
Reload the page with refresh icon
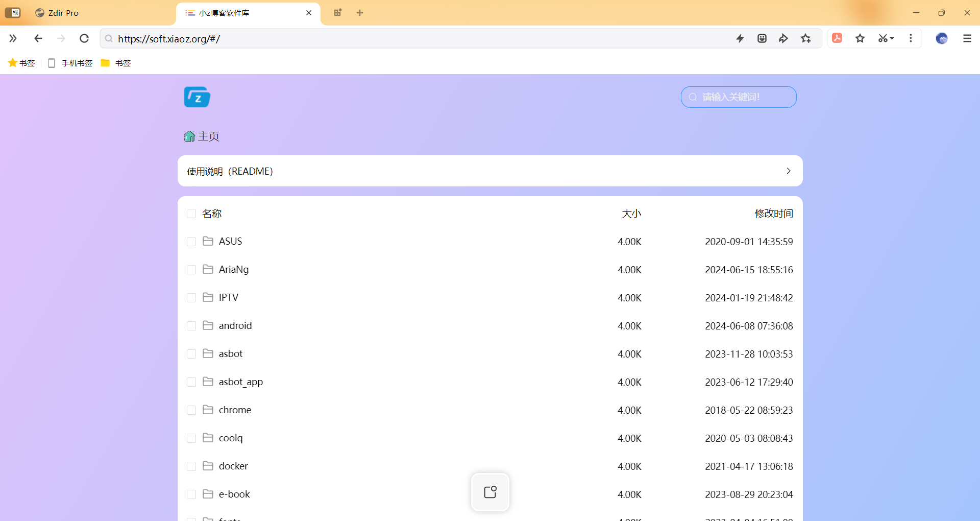(84, 38)
